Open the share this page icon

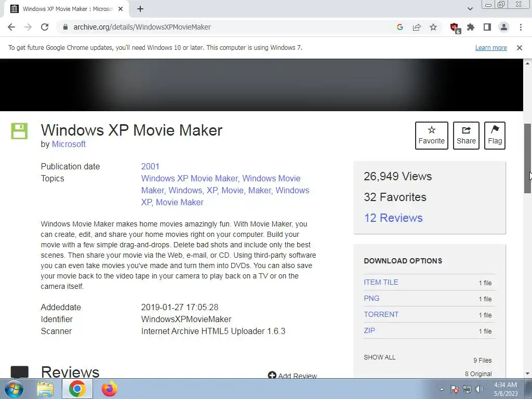click(417, 27)
